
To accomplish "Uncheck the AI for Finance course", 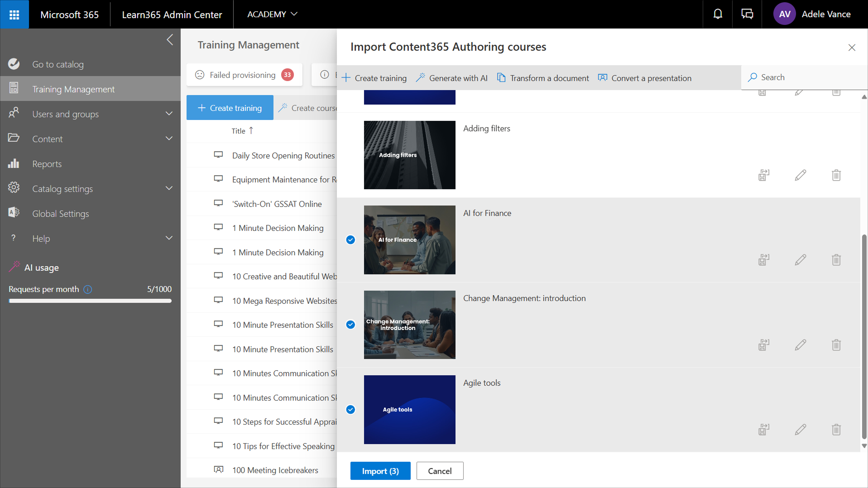I will tap(350, 240).
